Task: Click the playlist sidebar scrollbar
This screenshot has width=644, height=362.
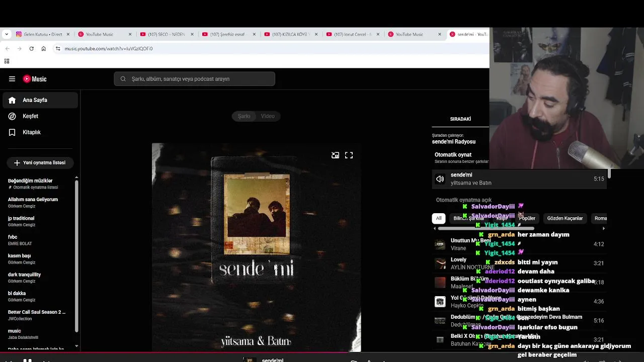Action: pyautogui.click(x=76, y=255)
